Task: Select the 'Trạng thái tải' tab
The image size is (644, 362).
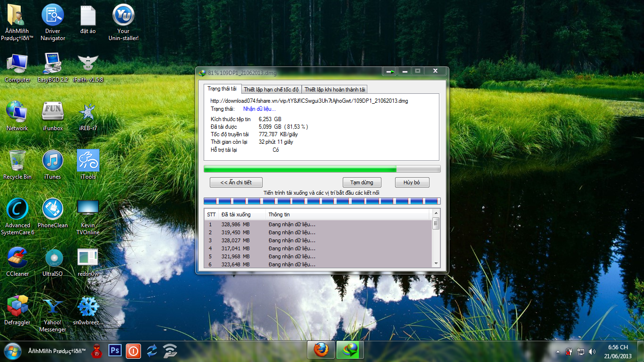Action: tap(222, 89)
